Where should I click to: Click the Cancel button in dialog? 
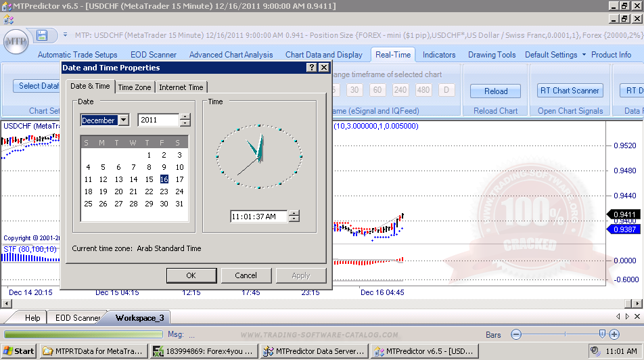tap(246, 275)
